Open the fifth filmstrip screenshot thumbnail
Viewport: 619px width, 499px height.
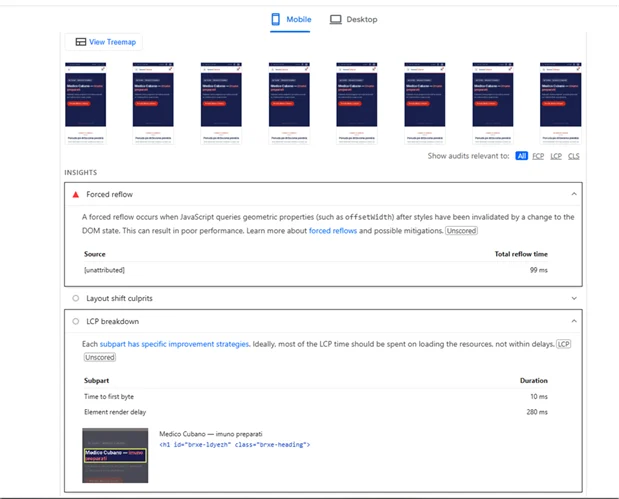click(357, 103)
